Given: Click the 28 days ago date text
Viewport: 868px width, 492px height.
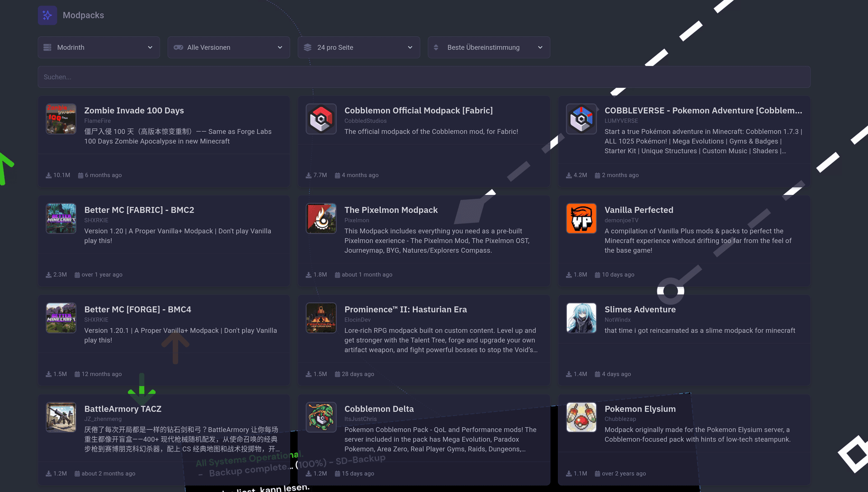Looking at the screenshot, I should [358, 374].
